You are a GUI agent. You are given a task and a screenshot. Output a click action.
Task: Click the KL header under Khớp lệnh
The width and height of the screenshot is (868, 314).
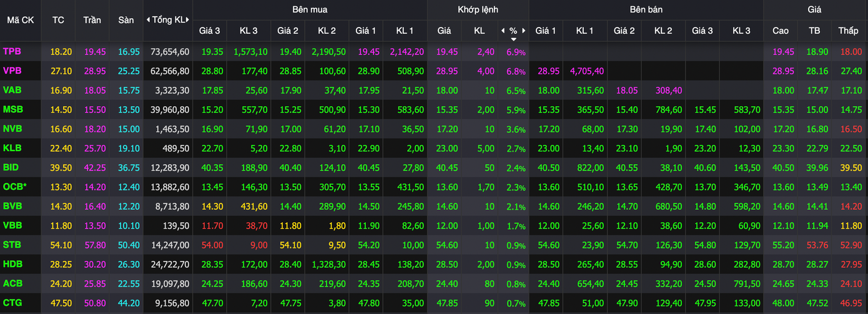coord(479,31)
